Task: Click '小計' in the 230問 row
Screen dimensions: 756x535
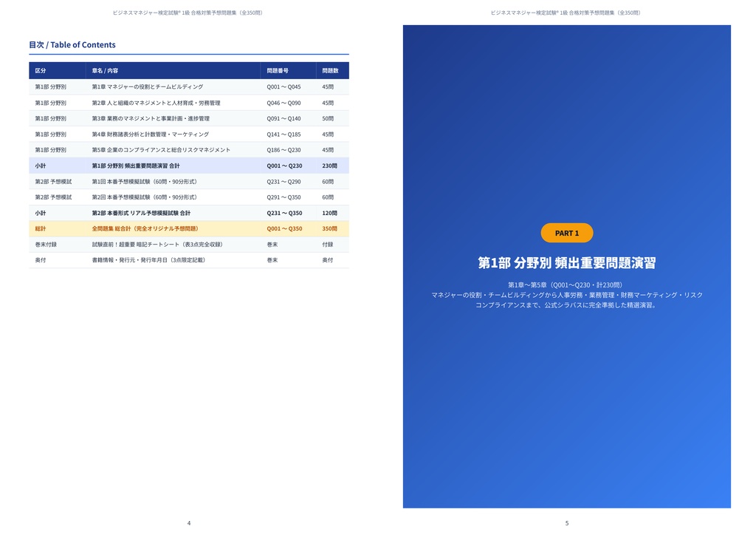Action: click(x=41, y=166)
